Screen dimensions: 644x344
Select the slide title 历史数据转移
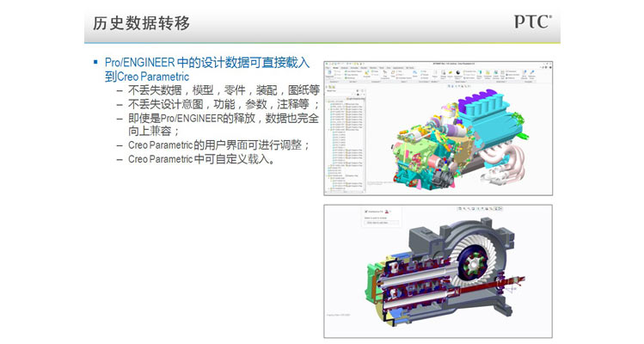(x=141, y=23)
